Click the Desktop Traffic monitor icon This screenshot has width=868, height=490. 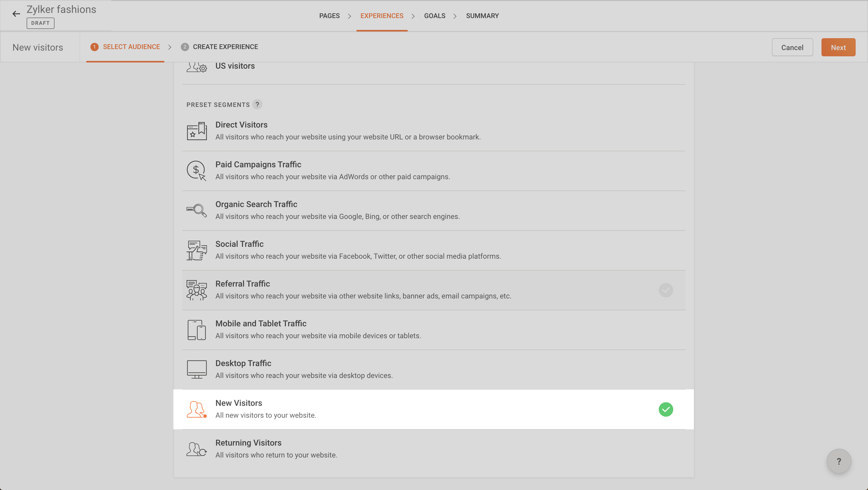point(197,369)
